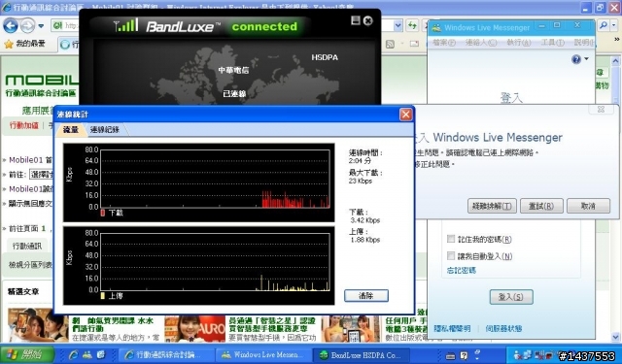The width and height of the screenshot is (622, 364).
Task: Click the Internet Explorer back arrow button
Action: point(11,26)
